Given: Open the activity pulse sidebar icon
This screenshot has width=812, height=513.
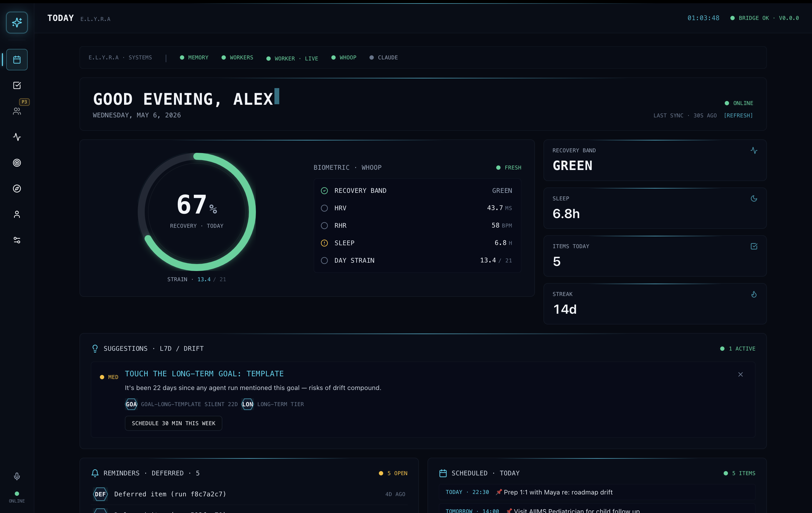Looking at the screenshot, I should [x=17, y=137].
